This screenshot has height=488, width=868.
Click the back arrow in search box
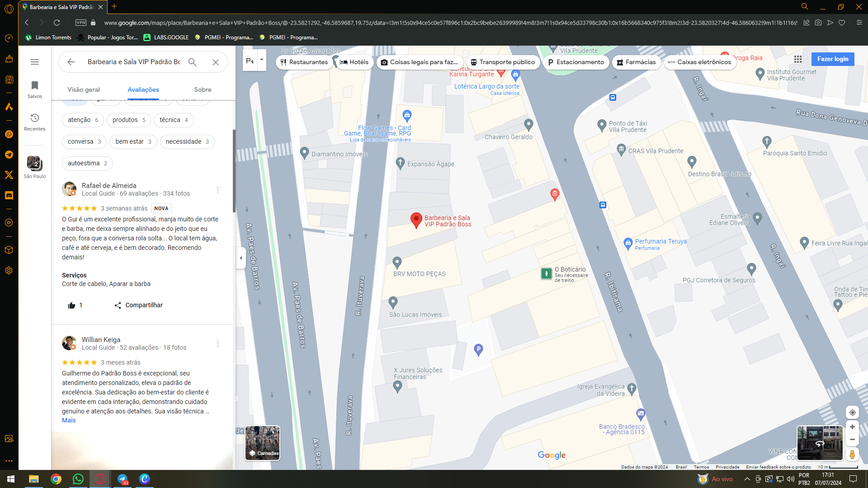pyautogui.click(x=71, y=62)
